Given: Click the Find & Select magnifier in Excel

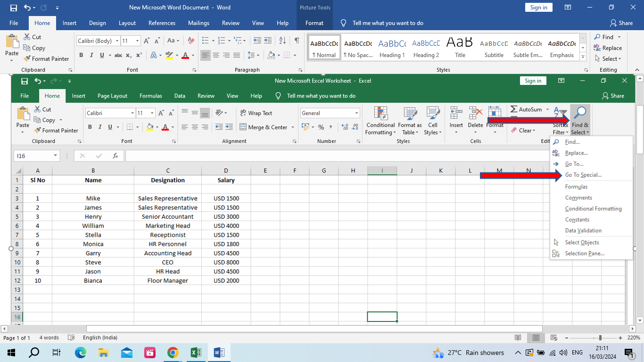Looking at the screenshot, I should click(x=580, y=113).
